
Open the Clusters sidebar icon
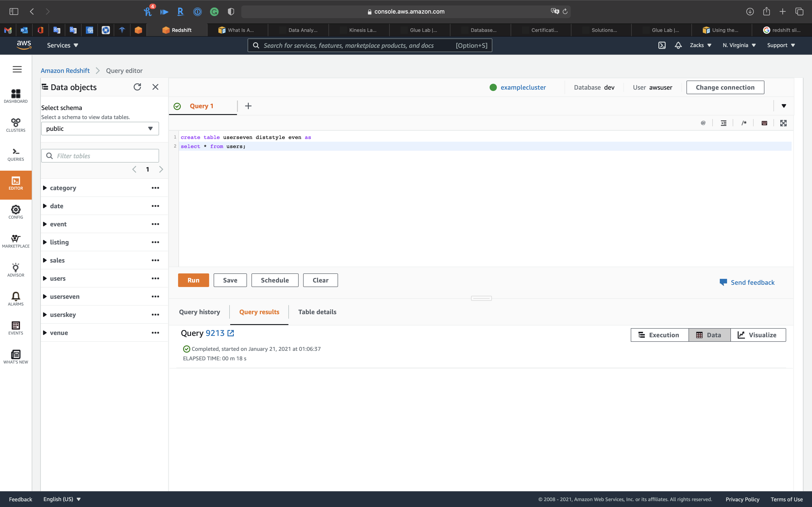click(16, 125)
